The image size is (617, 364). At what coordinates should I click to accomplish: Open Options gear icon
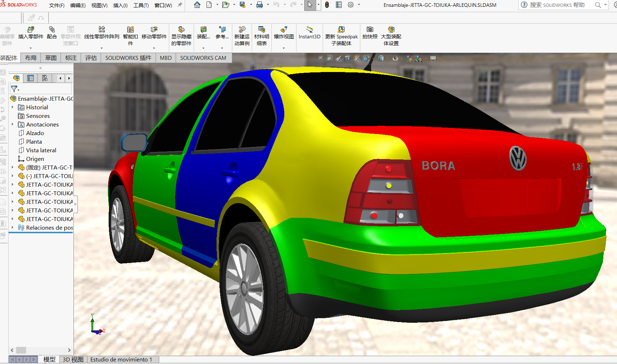[x=351, y=5]
